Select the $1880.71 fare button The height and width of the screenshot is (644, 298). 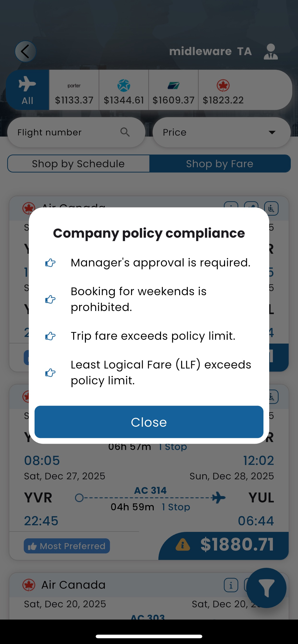point(237,545)
